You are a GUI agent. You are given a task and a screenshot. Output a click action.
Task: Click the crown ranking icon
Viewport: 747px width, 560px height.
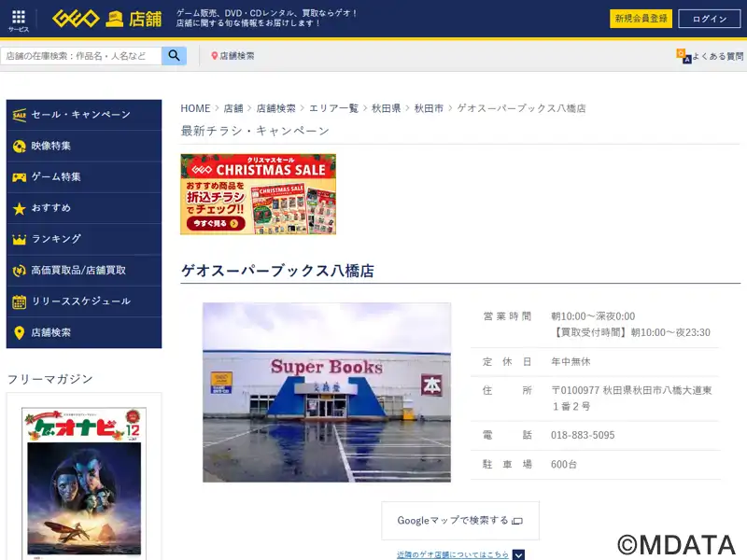click(x=19, y=239)
